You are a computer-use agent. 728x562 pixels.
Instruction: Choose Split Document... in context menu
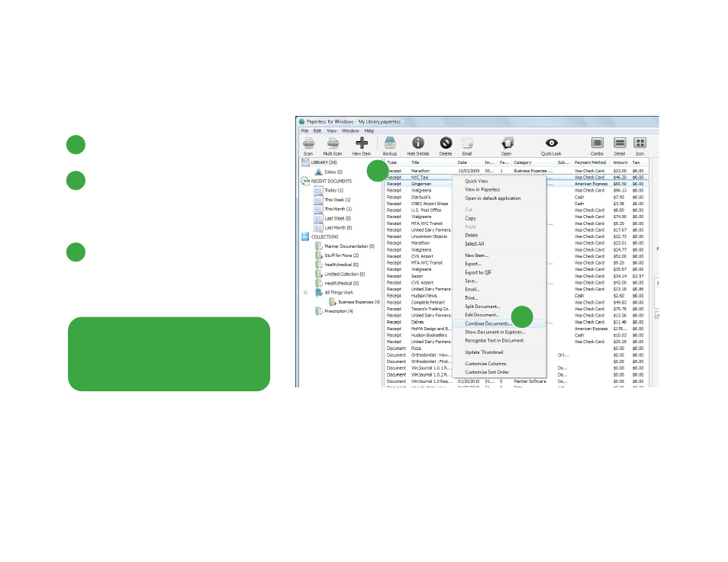pyautogui.click(x=499, y=307)
